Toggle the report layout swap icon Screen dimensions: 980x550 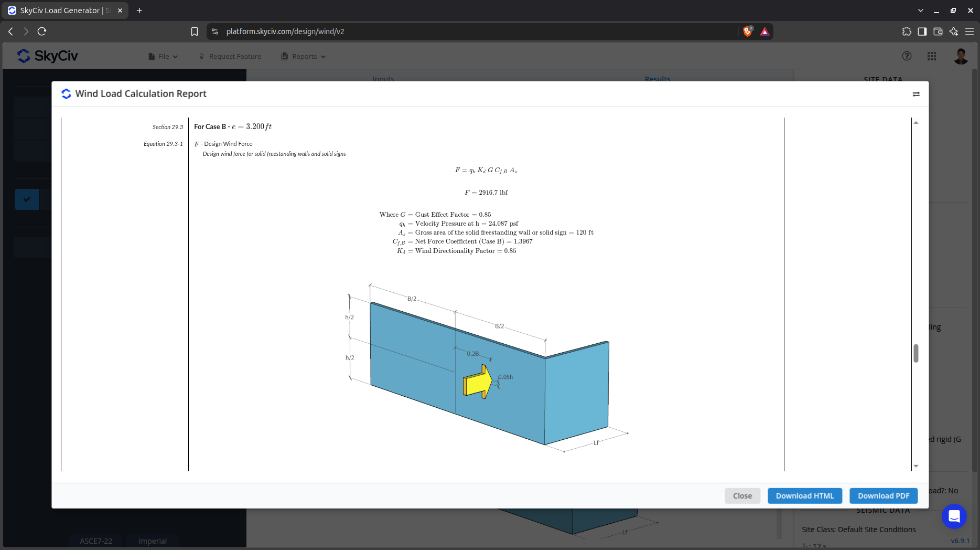pos(916,94)
